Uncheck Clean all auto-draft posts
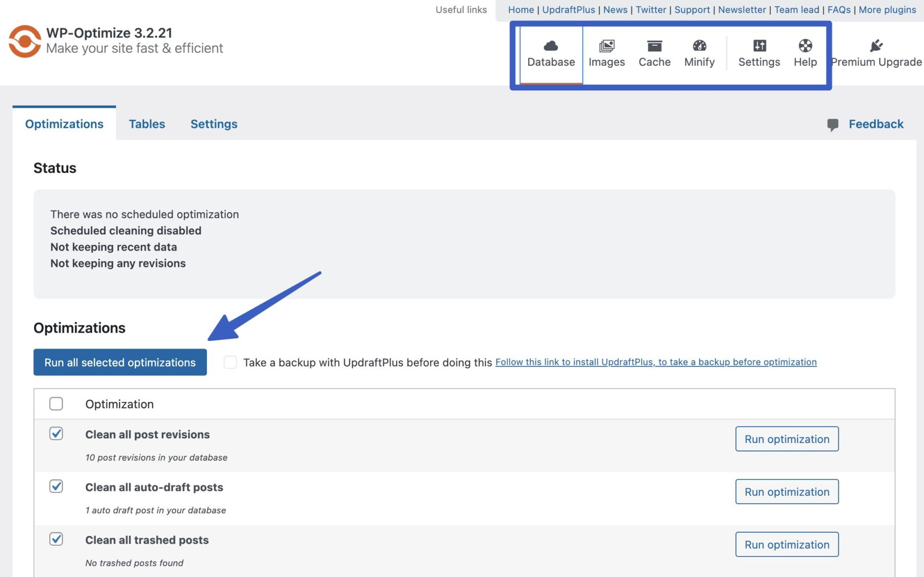924x577 pixels. coord(55,486)
